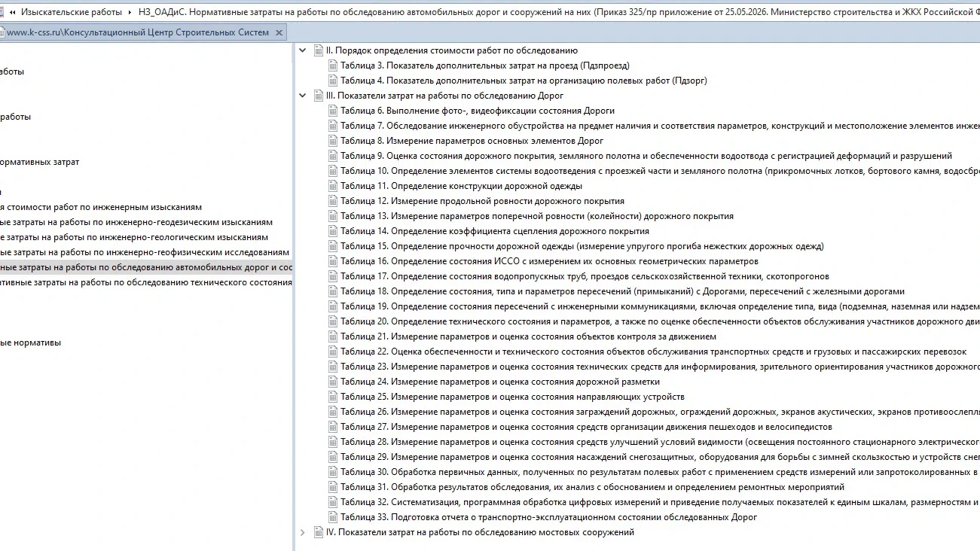This screenshot has width=980, height=551.
Task: Click the page icon next to Таблица 17
Action: pos(333,276)
